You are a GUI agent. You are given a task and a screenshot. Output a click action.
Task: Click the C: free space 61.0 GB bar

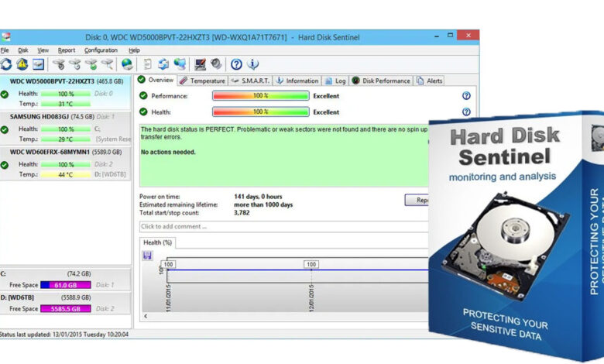point(66,285)
